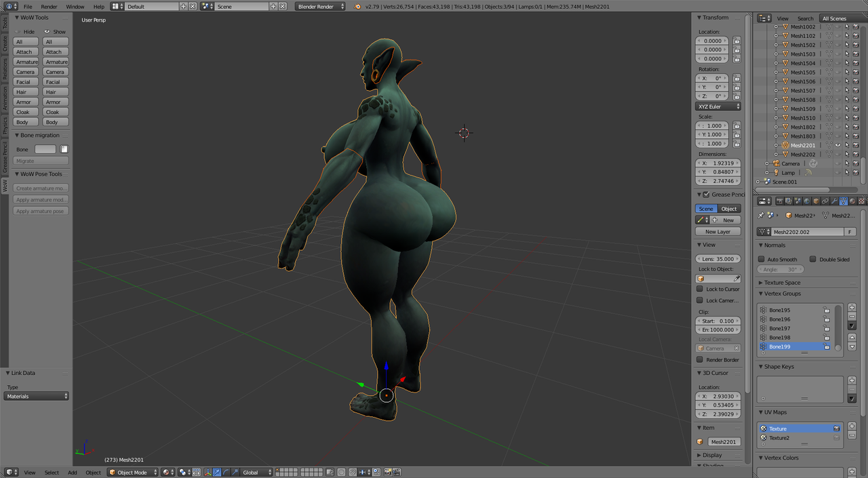Open the World properties tab icon
The image size is (868, 478).
tap(807, 201)
